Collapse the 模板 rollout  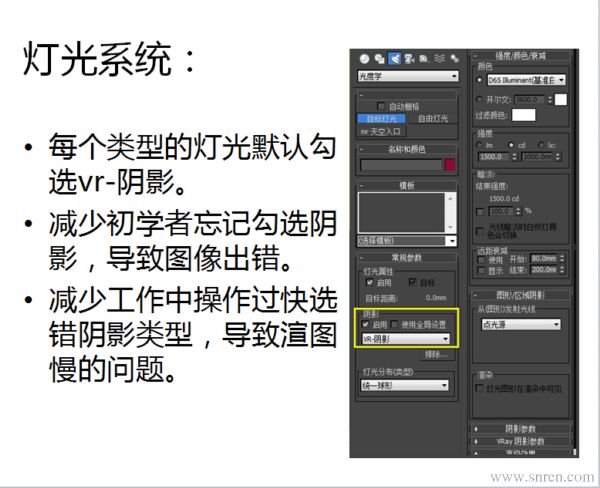[407, 186]
